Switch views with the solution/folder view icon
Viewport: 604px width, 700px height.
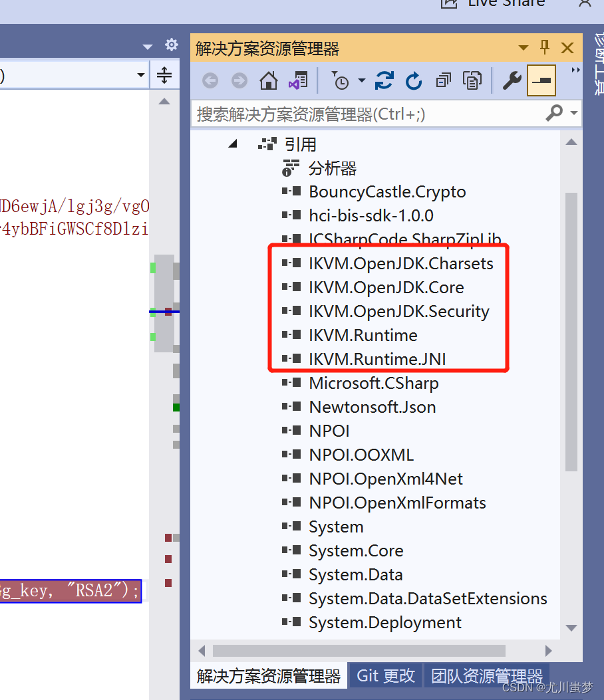coord(298,81)
